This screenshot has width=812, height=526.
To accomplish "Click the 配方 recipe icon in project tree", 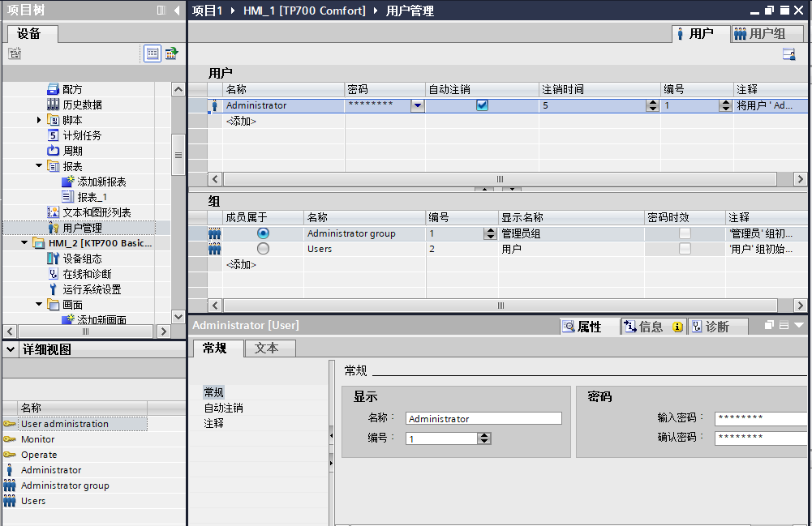I will 53,89.
